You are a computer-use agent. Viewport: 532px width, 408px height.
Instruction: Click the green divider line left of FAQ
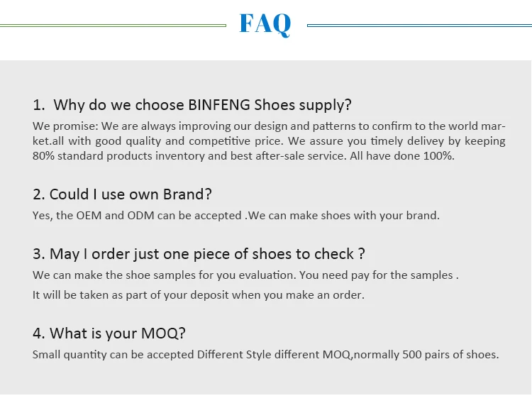click(x=112, y=26)
